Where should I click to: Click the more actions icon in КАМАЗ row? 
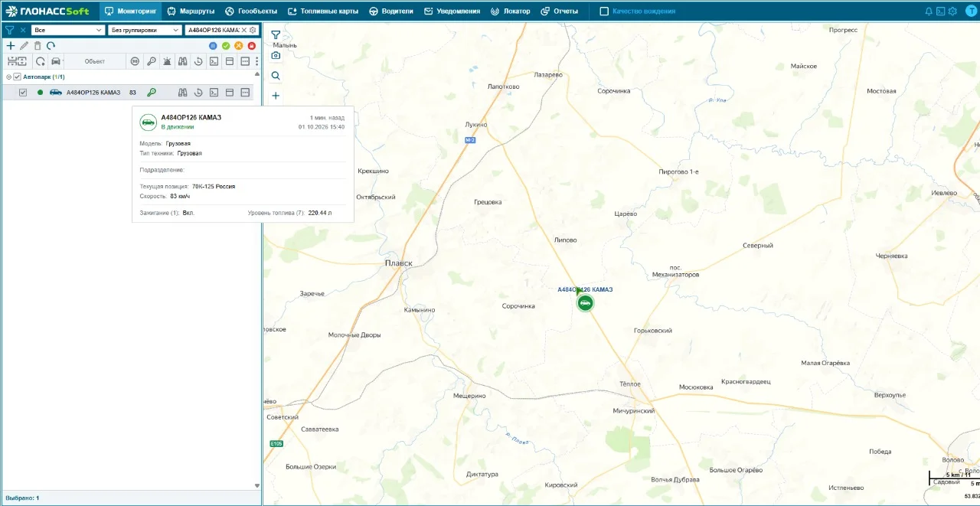245,93
